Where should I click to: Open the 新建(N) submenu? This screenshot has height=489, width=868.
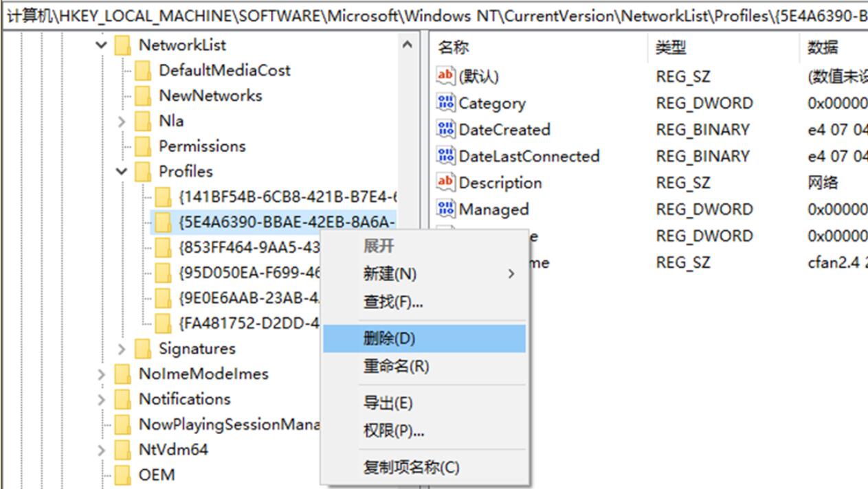(390, 274)
